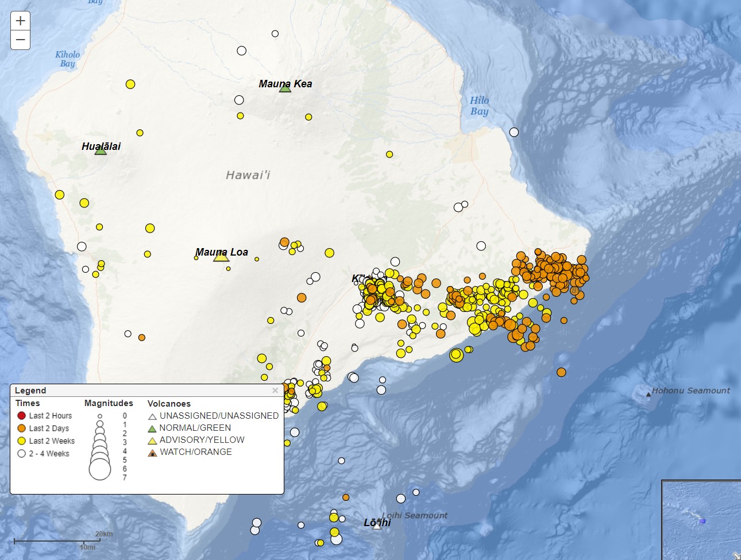
Task: Click the Last 2 Weeks yellow legend circle
Action: pyautogui.click(x=22, y=441)
